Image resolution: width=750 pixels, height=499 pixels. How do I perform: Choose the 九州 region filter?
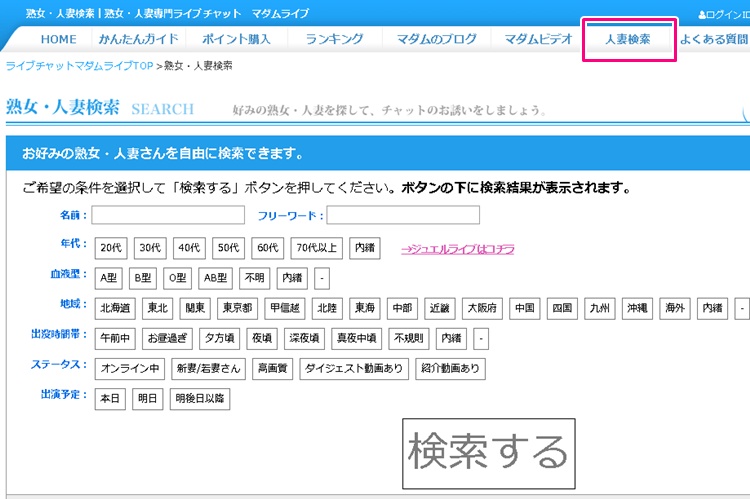600,308
